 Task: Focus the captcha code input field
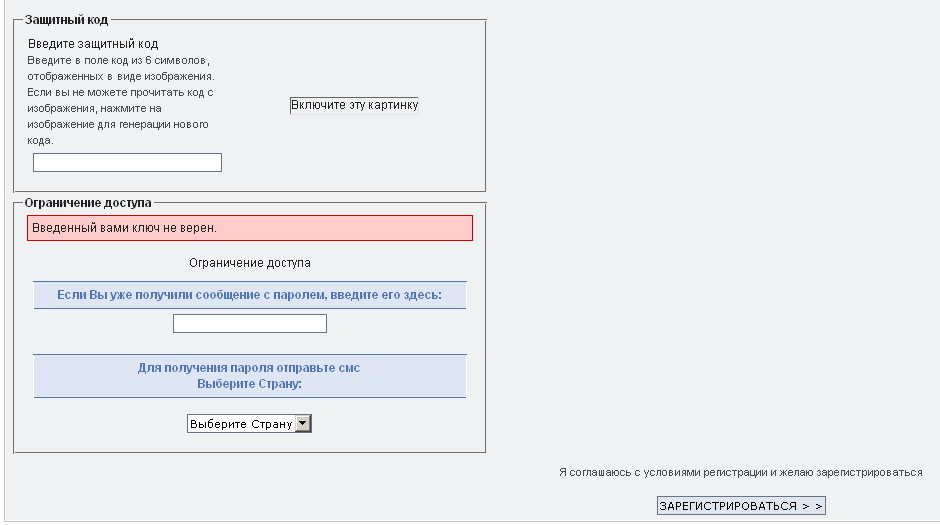127,163
